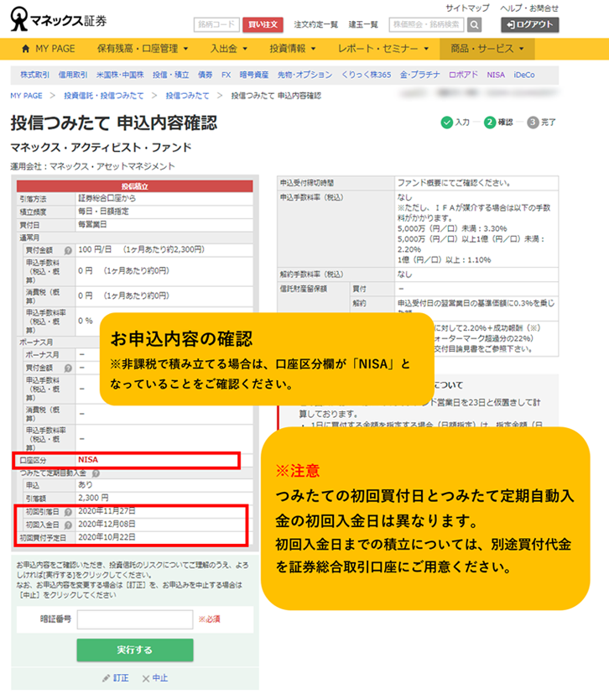The width and height of the screenshot is (609, 700).
Task: Click help icon next to ボーナス月 買付金額
Action: (68, 368)
